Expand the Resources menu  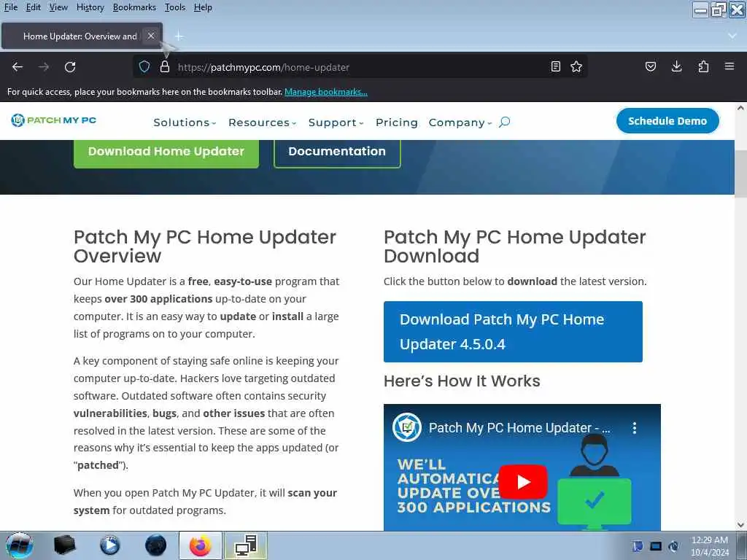(x=263, y=122)
